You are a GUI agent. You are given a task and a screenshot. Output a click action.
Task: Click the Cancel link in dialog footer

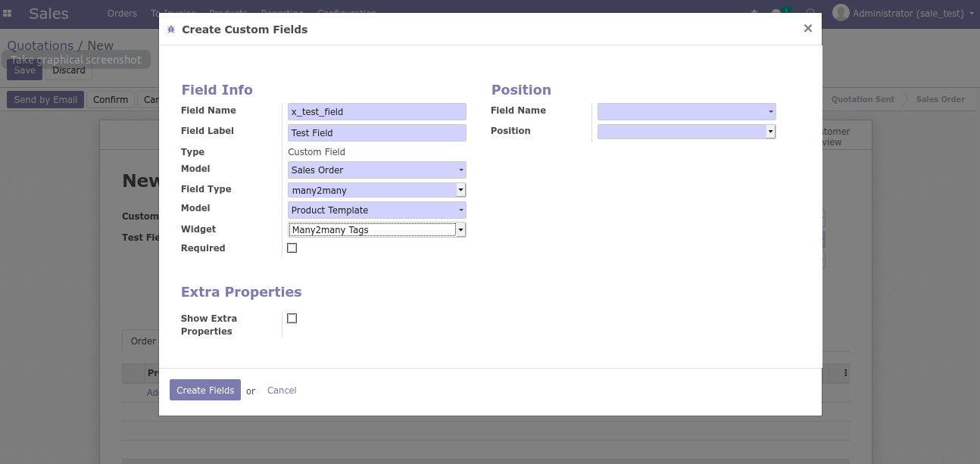282,391
